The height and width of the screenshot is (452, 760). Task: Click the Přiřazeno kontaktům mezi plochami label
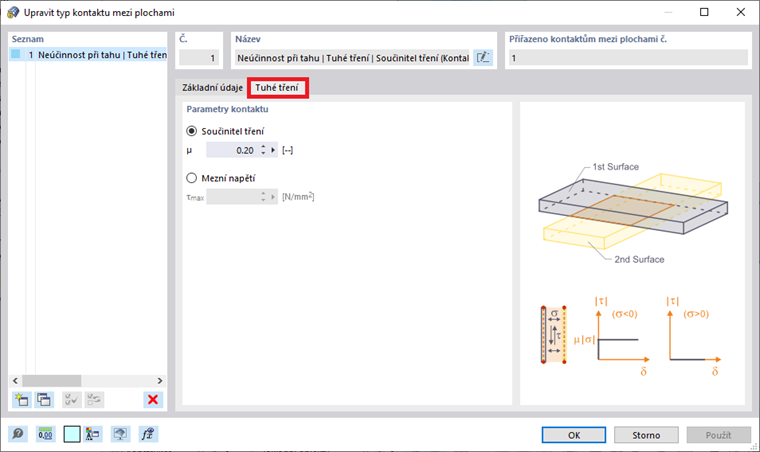click(587, 39)
